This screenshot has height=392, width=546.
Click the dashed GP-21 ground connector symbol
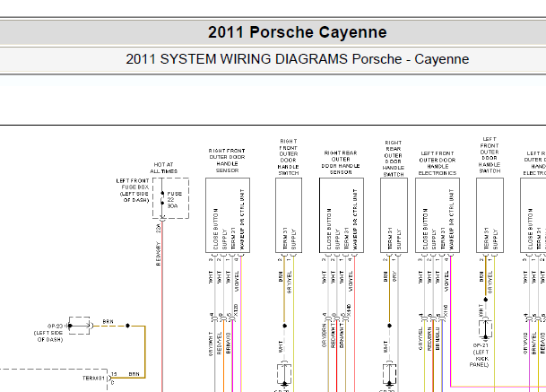click(485, 328)
